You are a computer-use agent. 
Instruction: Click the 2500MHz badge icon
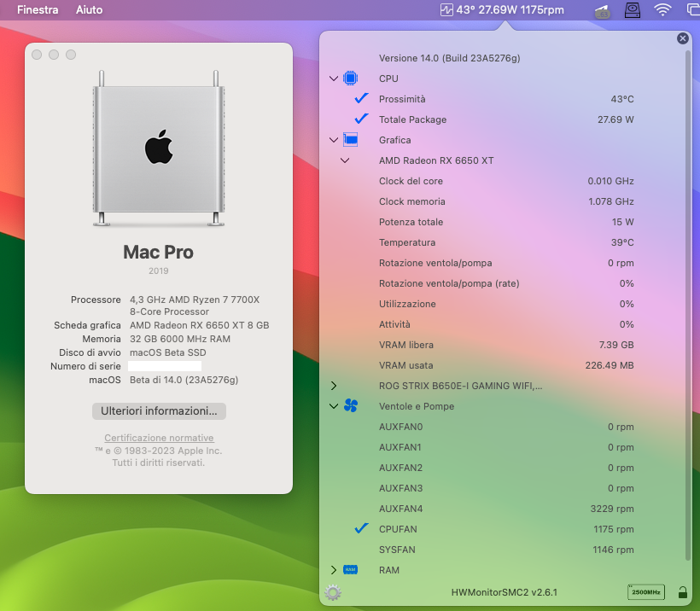pos(646,592)
